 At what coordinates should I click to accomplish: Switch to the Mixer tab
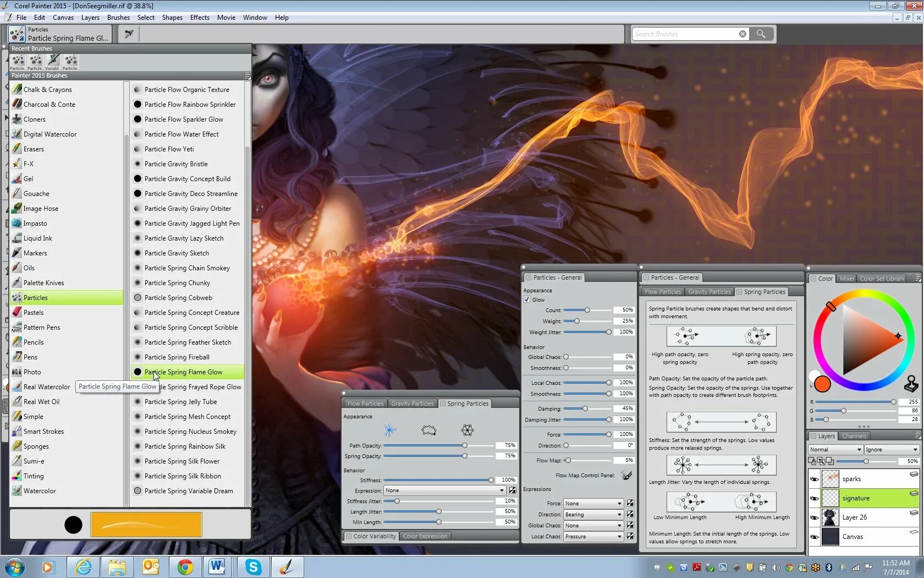click(x=847, y=279)
